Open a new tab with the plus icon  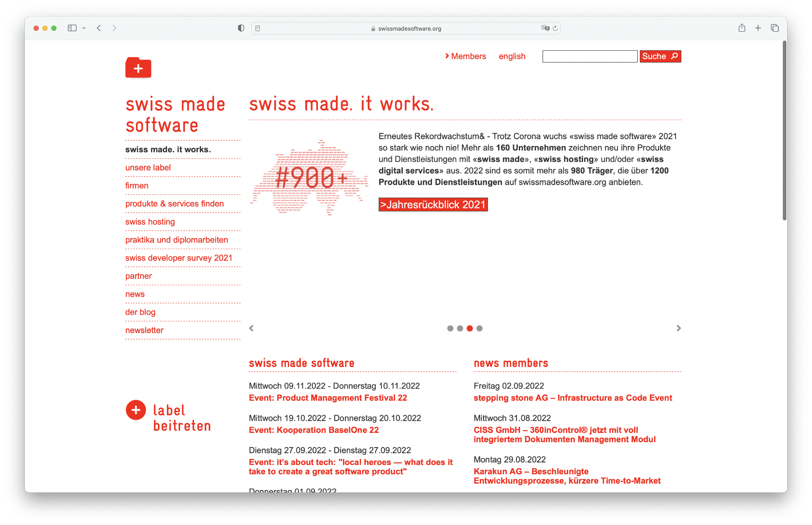[x=758, y=28]
